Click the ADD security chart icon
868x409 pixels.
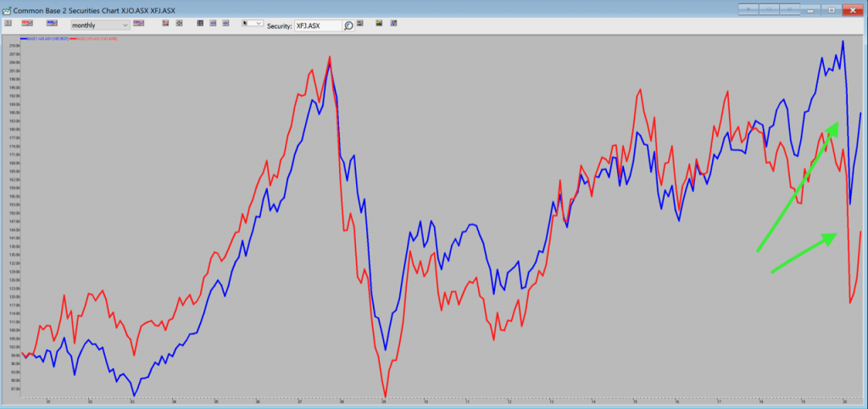(x=52, y=23)
